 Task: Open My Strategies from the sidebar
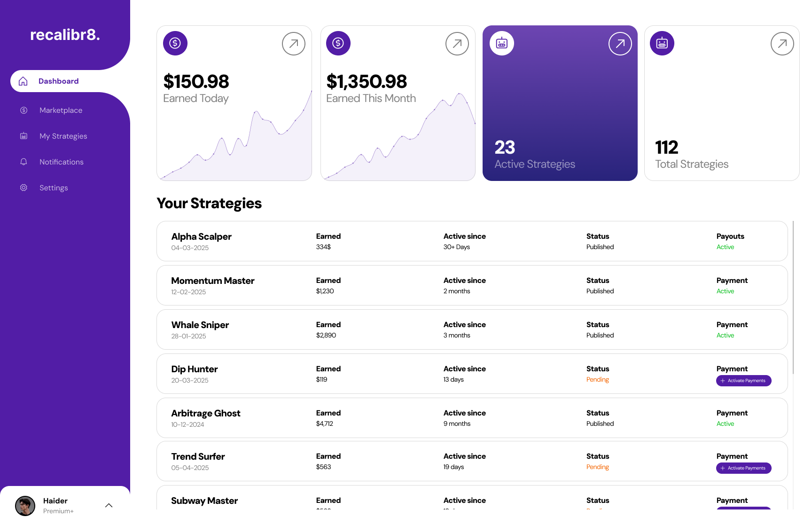click(63, 136)
